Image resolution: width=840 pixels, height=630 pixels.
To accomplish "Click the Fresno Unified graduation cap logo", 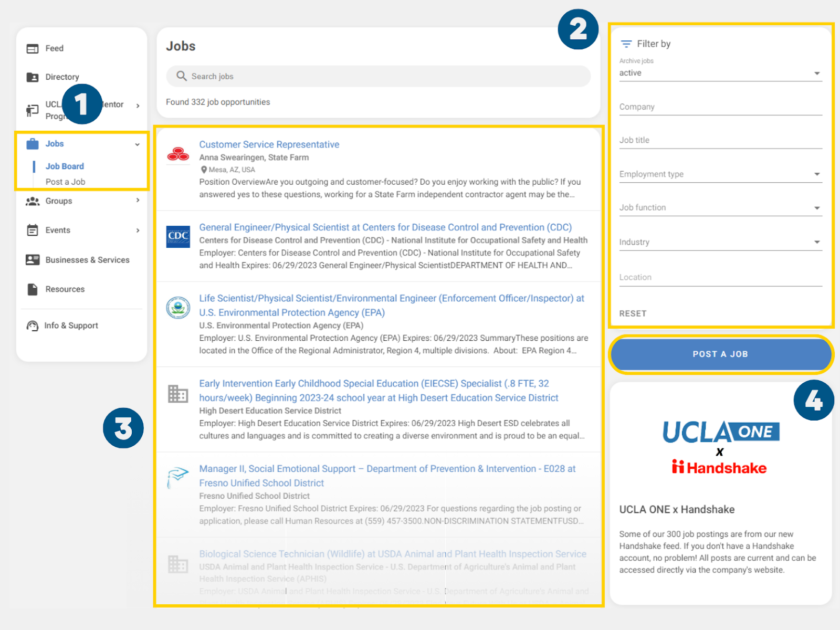I will pyautogui.click(x=177, y=478).
